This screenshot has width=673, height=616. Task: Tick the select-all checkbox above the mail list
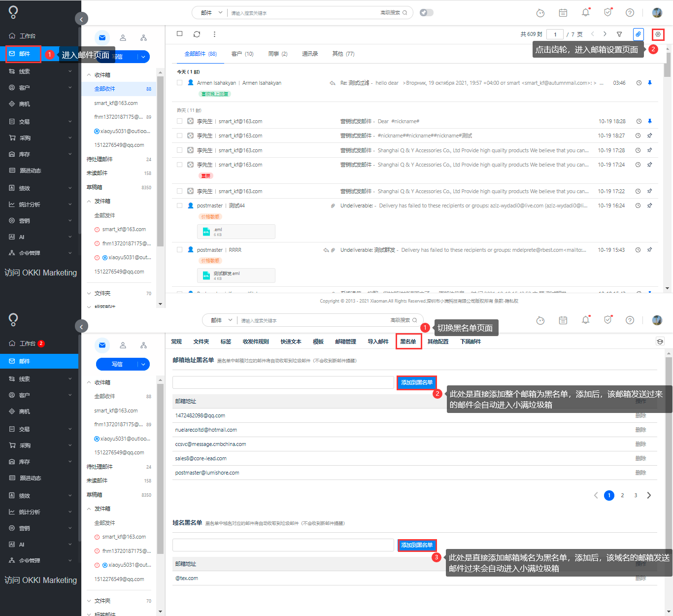point(180,34)
